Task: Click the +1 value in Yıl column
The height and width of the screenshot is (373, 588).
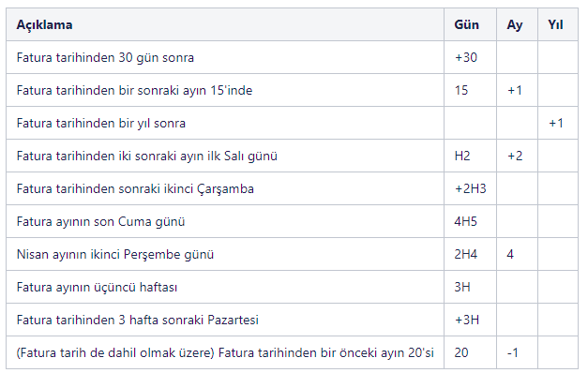Action: coord(556,124)
